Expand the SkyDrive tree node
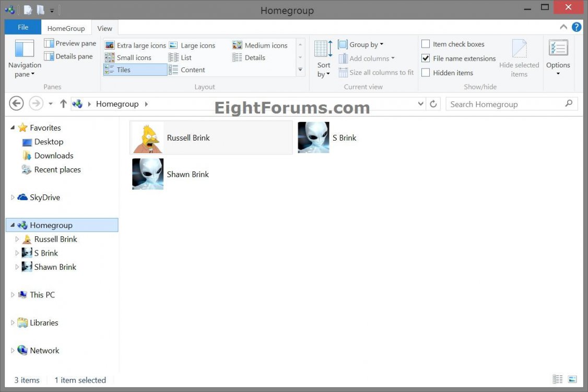 click(x=13, y=198)
